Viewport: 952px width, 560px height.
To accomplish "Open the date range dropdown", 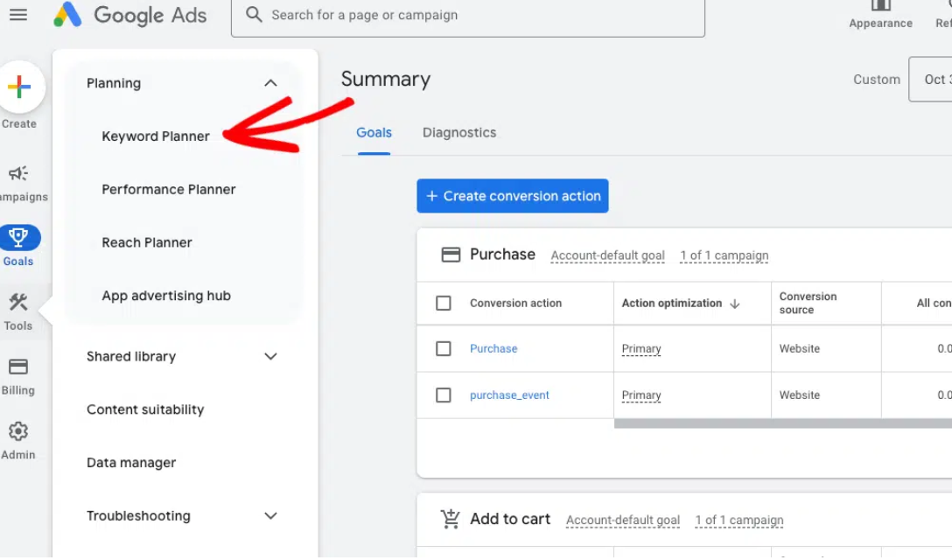I will click(x=930, y=80).
